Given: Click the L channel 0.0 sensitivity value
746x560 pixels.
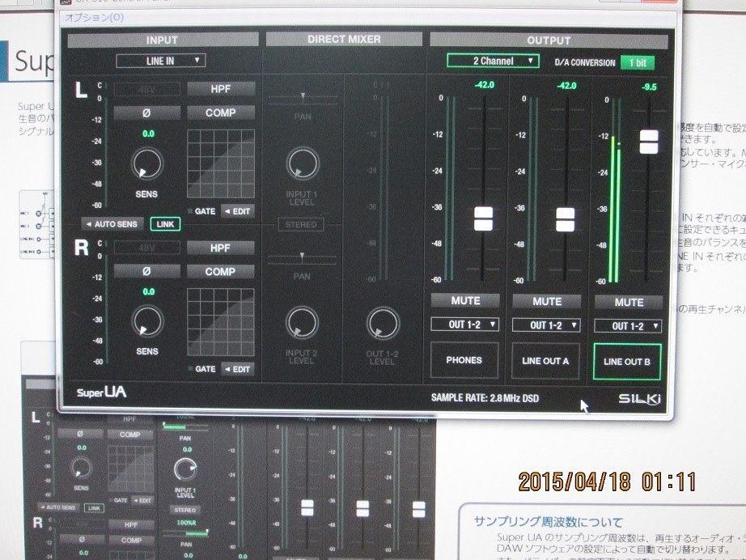Looking at the screenshot, I should click(x=148, y=134).
